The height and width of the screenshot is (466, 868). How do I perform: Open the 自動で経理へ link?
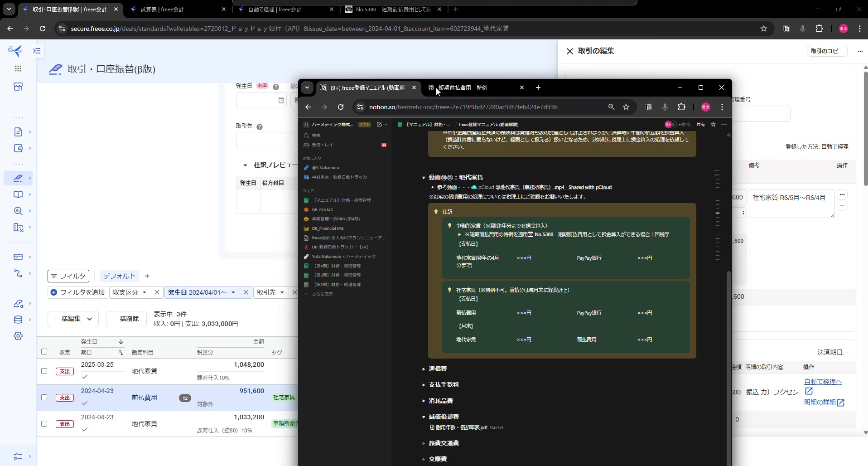(x=823, y=382)
